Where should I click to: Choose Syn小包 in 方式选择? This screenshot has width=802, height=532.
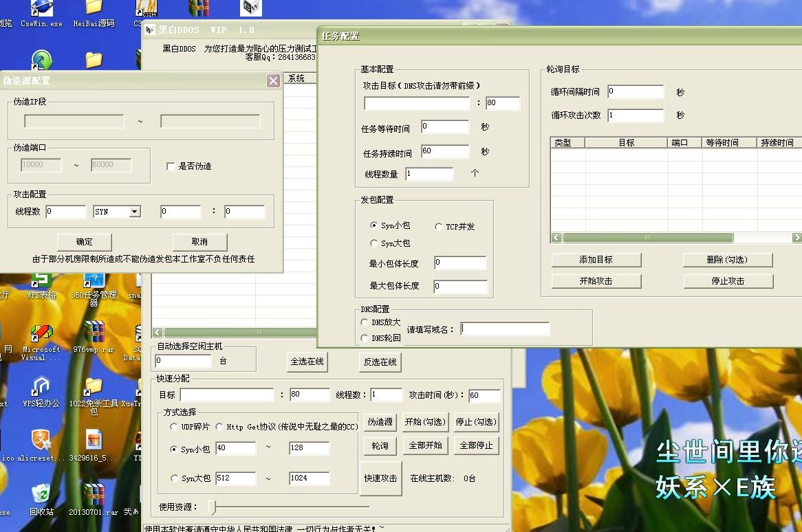point(174,450)
